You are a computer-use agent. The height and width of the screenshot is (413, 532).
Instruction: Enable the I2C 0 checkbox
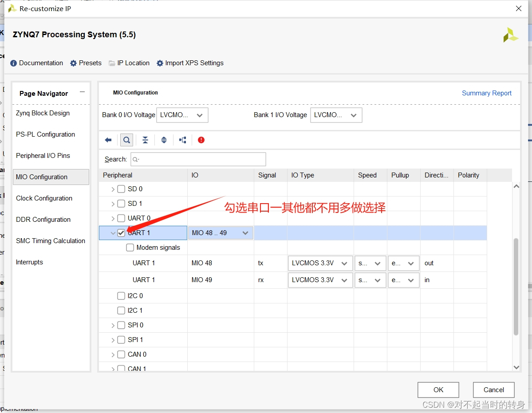(x=121, y=296)
